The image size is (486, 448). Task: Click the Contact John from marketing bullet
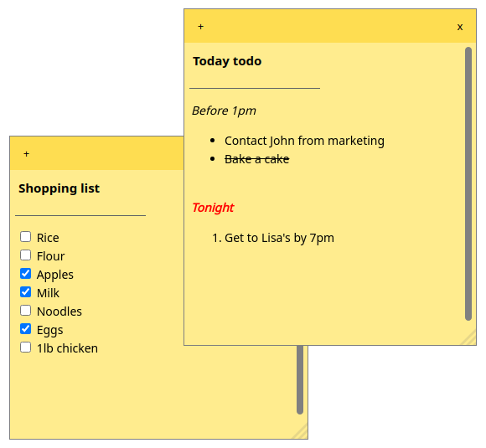304,141
